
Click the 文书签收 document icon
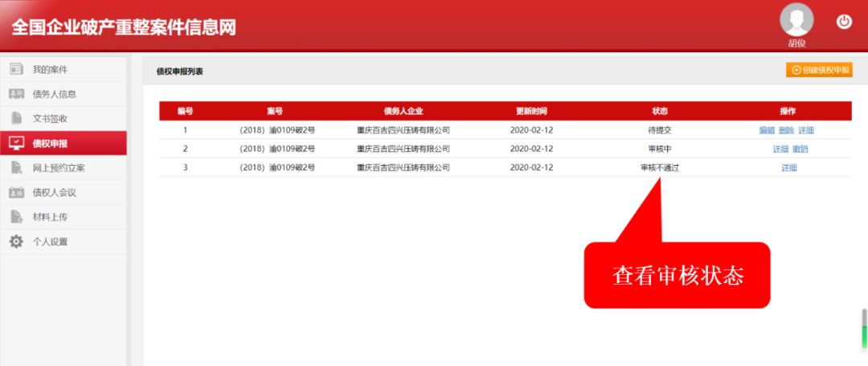click(x=17, y=118)
